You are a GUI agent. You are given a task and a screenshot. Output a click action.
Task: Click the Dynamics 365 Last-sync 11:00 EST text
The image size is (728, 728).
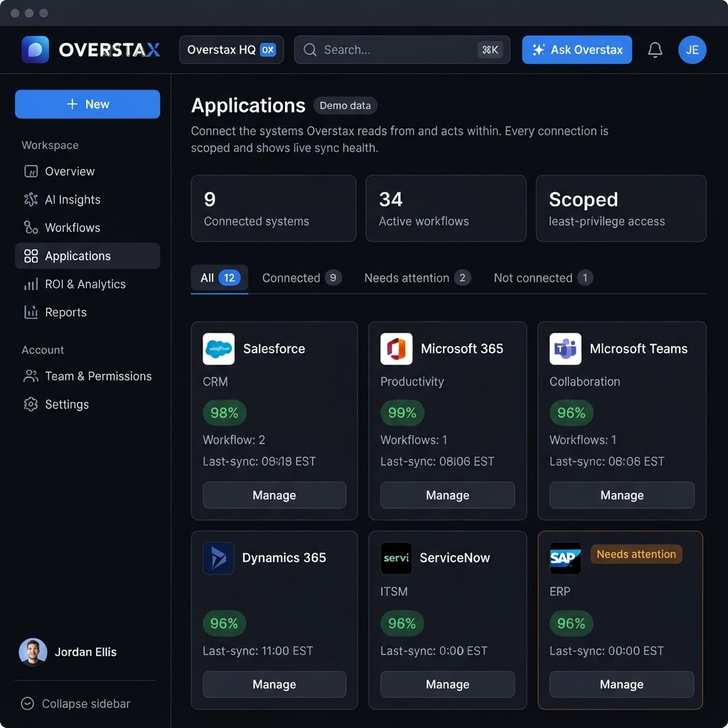(257, 651)
